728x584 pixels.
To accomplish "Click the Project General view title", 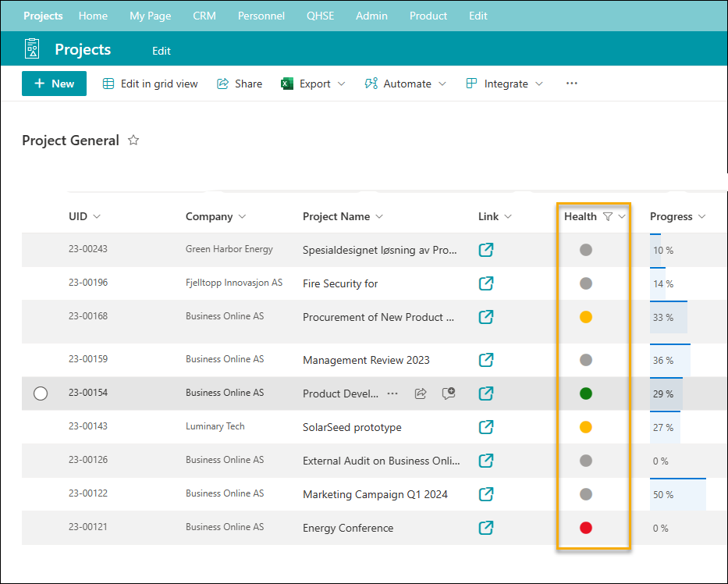I will coord(70,141).
